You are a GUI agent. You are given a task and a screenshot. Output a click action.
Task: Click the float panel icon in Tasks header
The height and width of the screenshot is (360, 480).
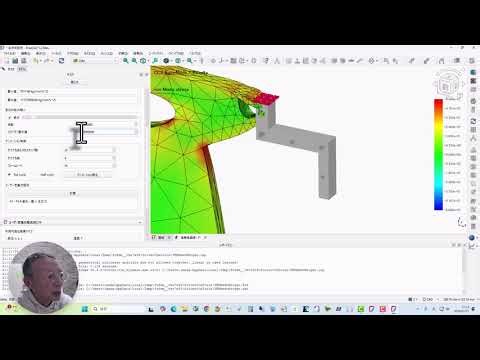141,75
